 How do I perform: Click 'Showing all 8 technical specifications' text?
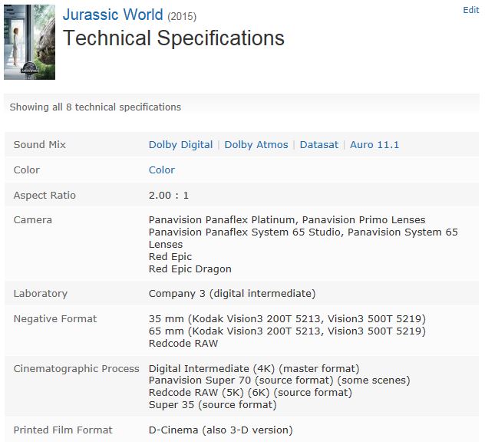pos(95,107)
